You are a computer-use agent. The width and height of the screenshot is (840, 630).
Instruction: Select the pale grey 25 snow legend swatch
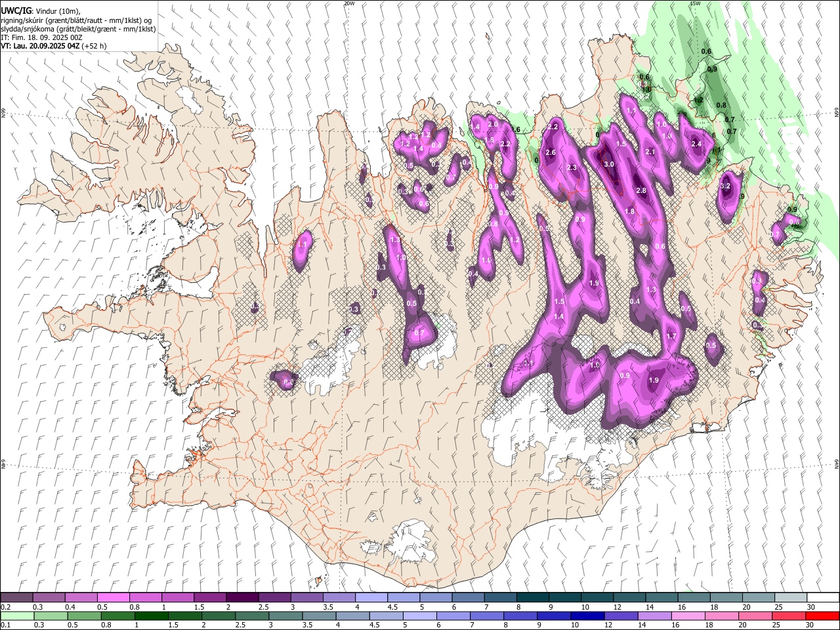pos(790,598)
